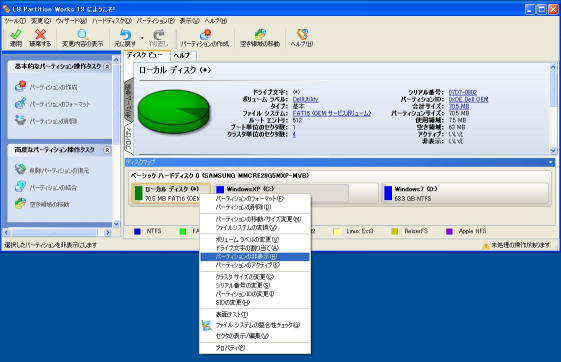Viewport: 561px width, 362px height.
Task: Choose セクタの表示/編集 in context menu
Action: [x=255, y=336]
